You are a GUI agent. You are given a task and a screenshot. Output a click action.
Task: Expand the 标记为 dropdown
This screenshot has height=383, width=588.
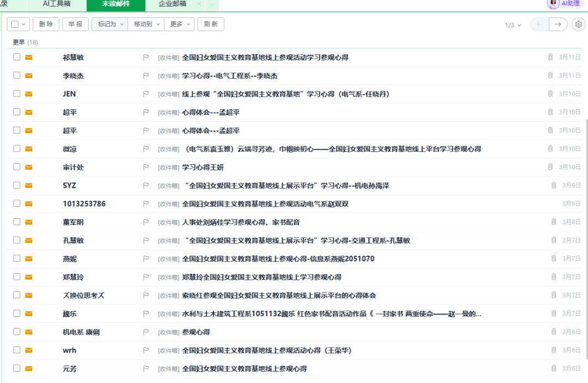[x=109, y=24]
